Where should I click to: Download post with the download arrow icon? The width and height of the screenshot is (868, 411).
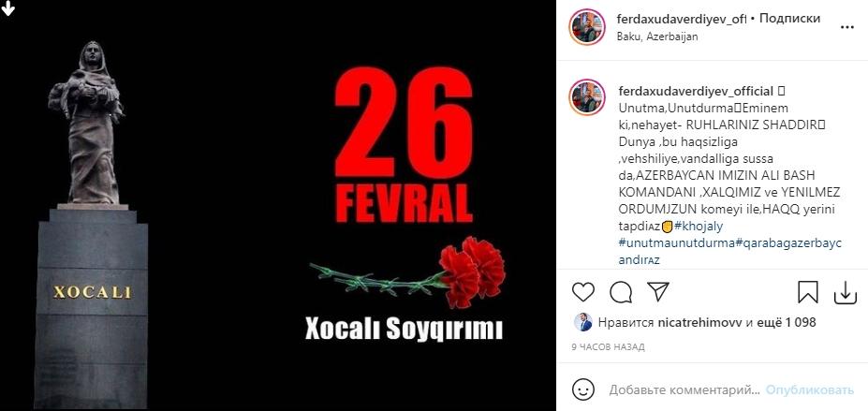pos(846,293)
